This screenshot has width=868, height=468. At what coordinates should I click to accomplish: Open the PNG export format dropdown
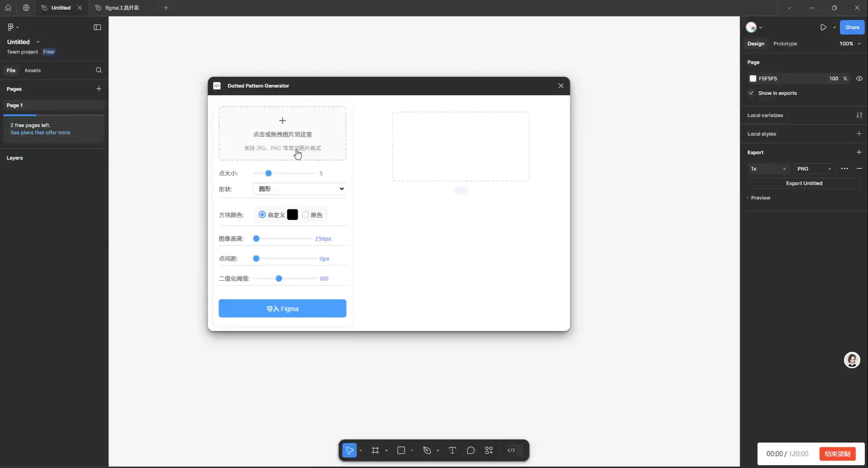814,169
